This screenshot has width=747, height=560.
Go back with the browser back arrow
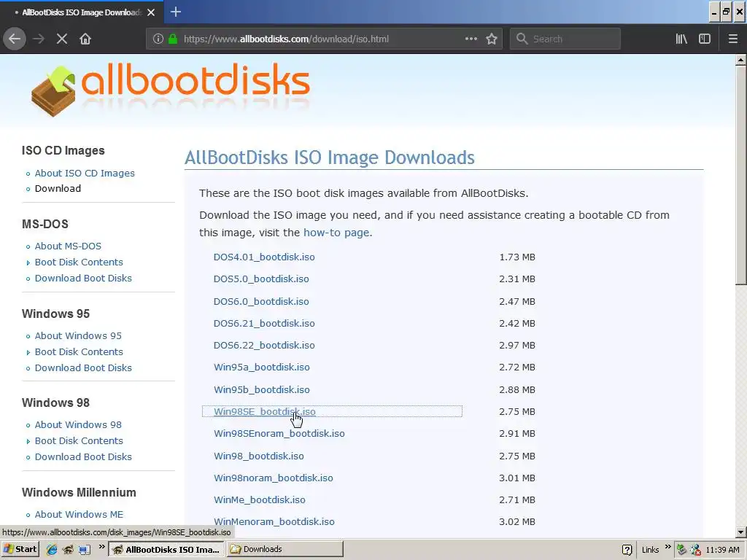pos(15,39)
